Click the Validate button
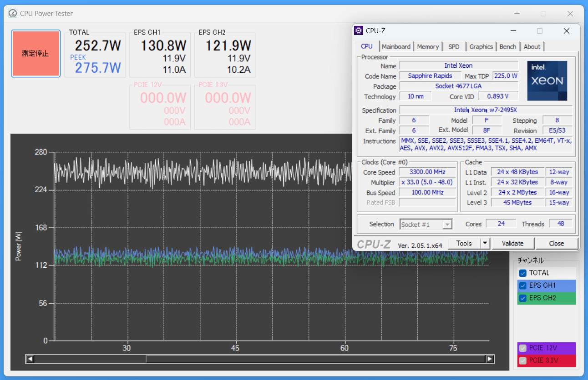The image size is (588, 380). (513, 244)
